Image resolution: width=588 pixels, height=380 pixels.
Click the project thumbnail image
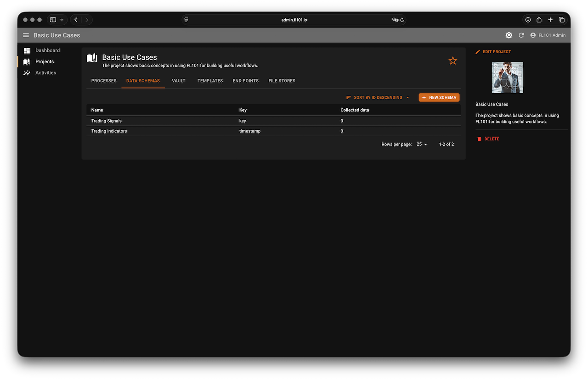click(x=507, y=78)
